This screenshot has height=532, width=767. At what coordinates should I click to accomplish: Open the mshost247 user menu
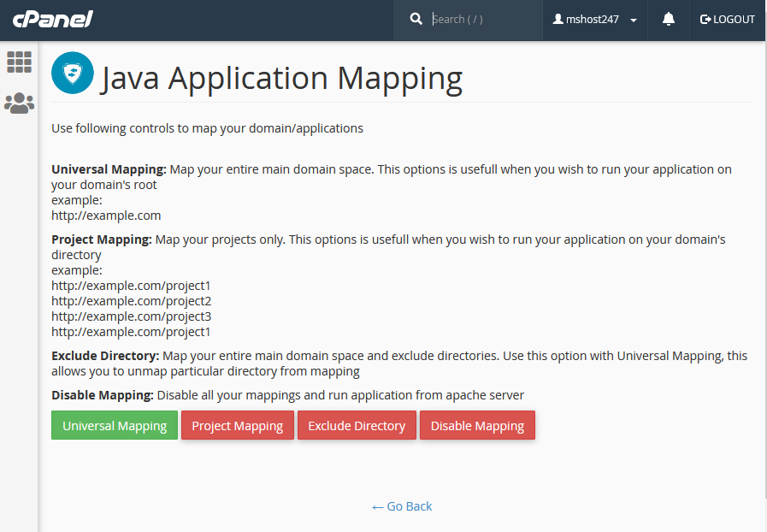click(594, 19)
